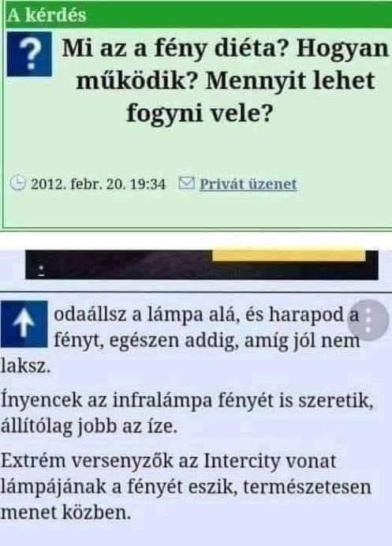This screenshot has width=392, height=546.
Task: Select the 'A kérdés' header bar
Action: tap(199, 15)
